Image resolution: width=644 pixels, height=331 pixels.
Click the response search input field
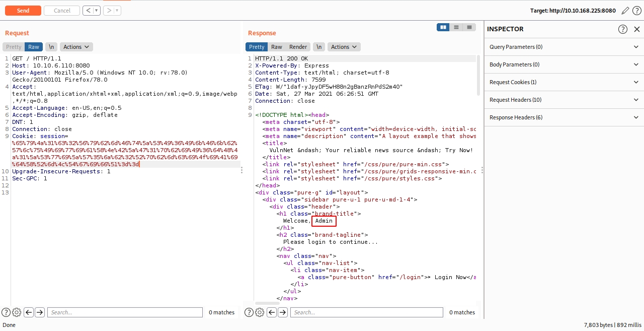(366, 312)
